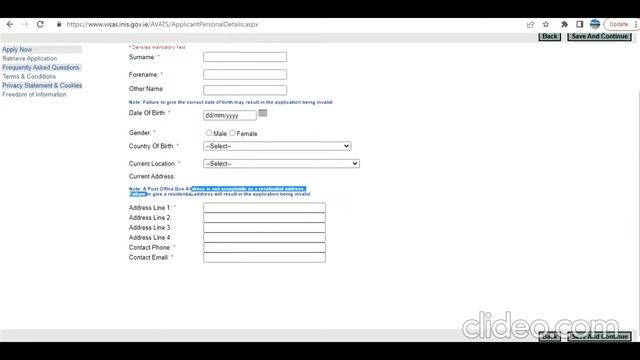Click the 'Denotes mandatory field' note

pyautogui.click(x=157, y=47)
